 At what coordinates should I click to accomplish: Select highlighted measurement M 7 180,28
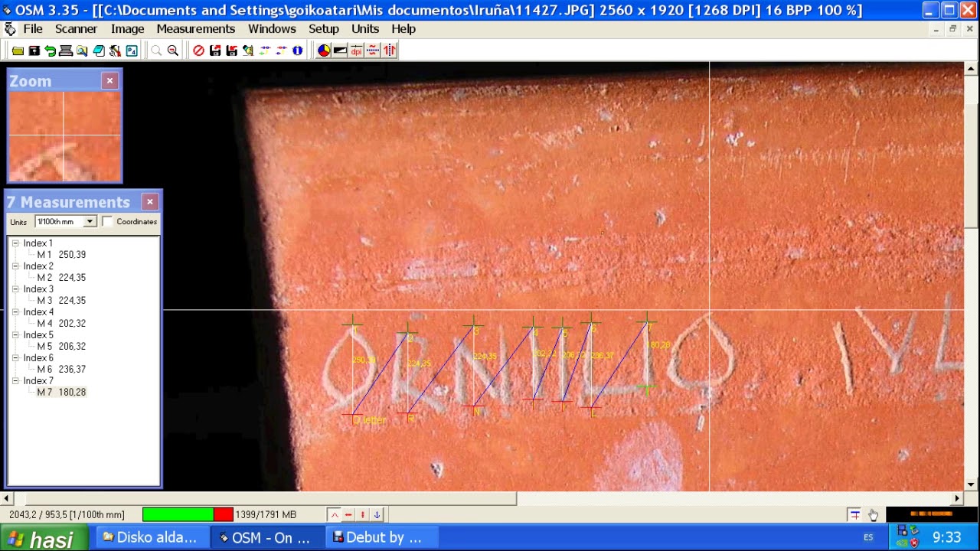[61, 393]
